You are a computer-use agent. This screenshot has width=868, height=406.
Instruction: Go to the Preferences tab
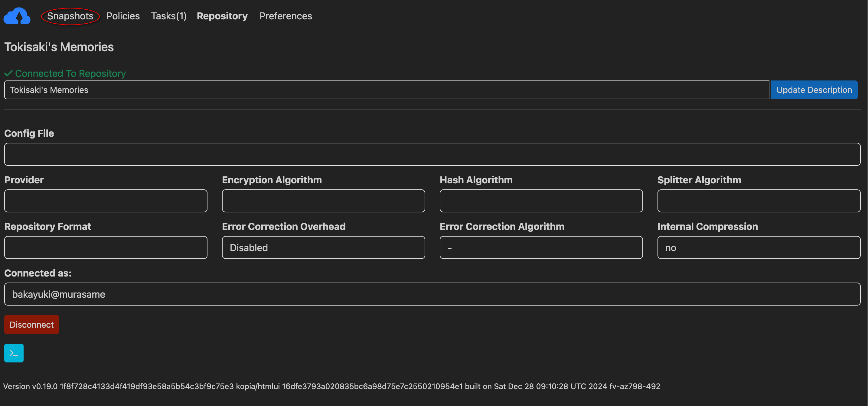[286, 16]
